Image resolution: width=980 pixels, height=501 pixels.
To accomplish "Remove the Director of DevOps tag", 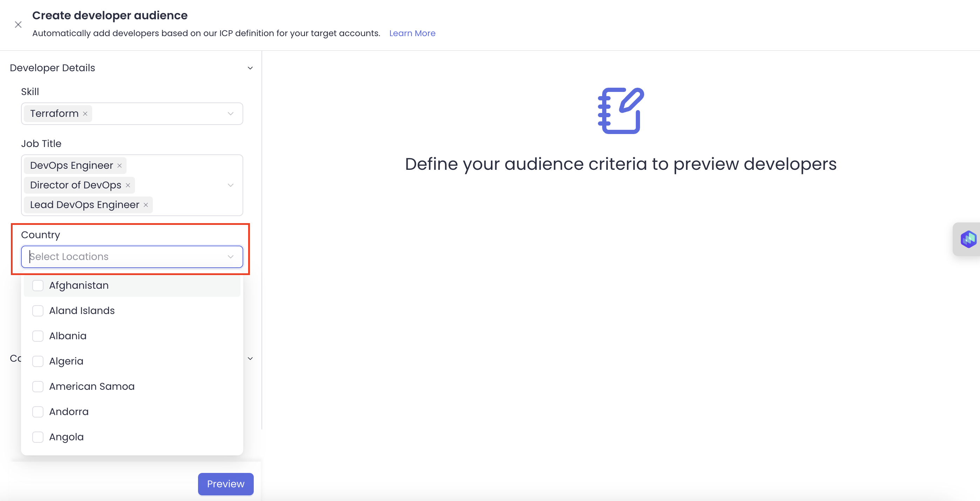I will [128, 185].
